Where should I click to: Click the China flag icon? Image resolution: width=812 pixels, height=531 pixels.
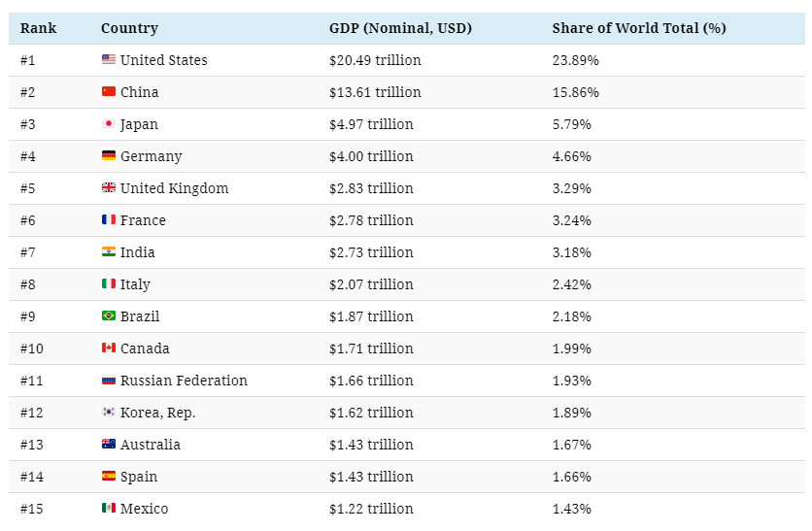pyautogui.click(x=109, y=92)
